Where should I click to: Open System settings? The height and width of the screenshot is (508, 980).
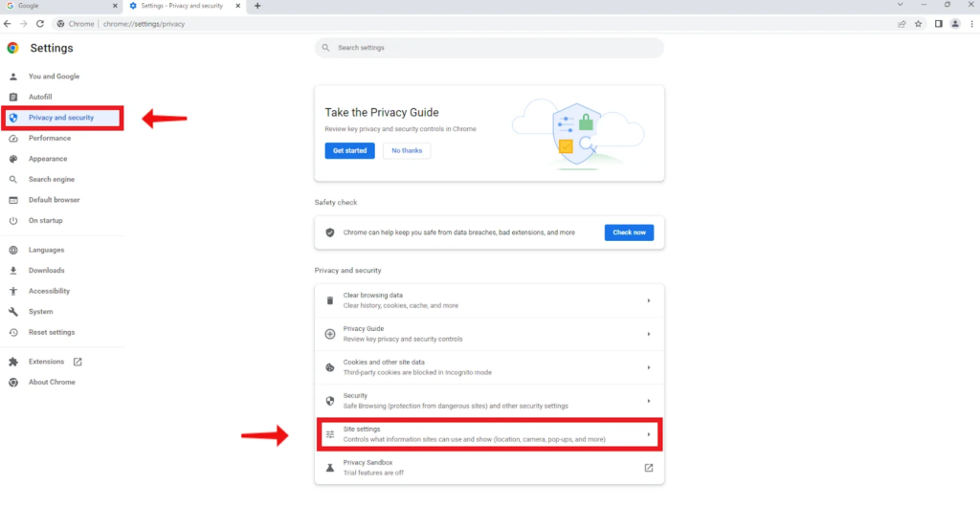pos(40,312)
